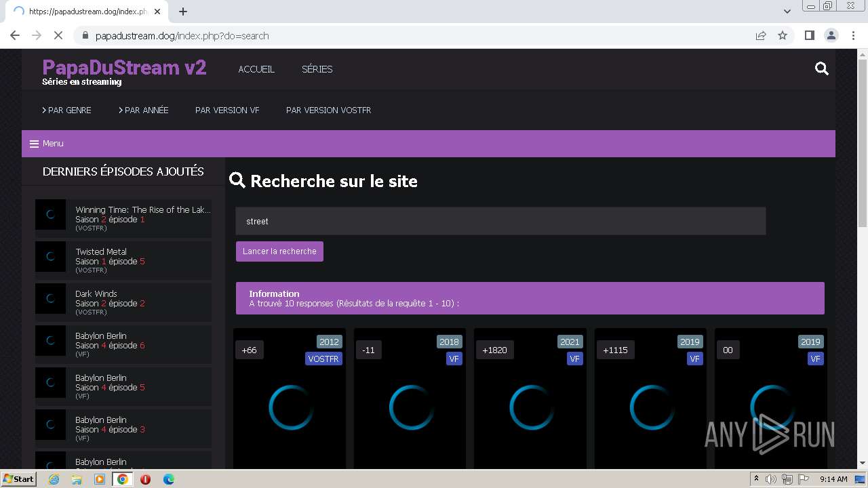868x488 pixels.
Task: Click the hamburger Menu icon
Action: tap(34, 144)
